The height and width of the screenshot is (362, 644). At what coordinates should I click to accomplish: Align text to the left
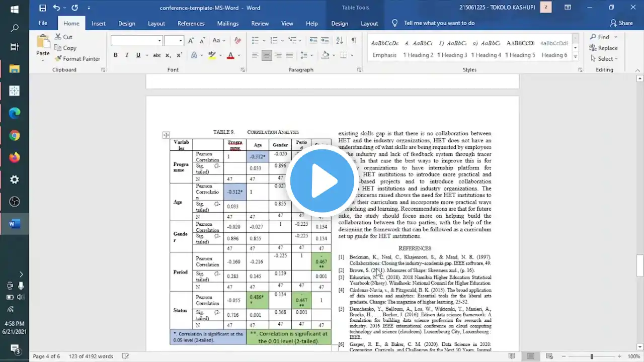click(x=256, y=55)
